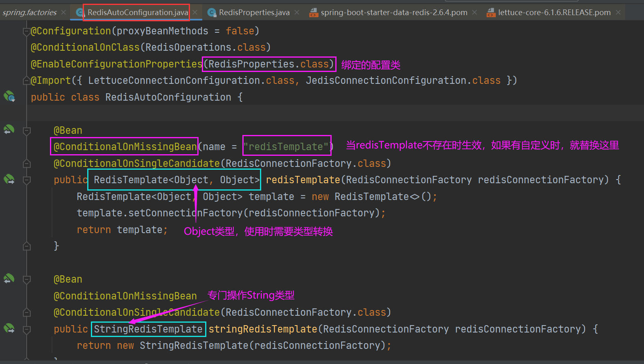Close the lettuce-core pom tab
The width and height of the screenshot is (644, 364).
point(618,13)
